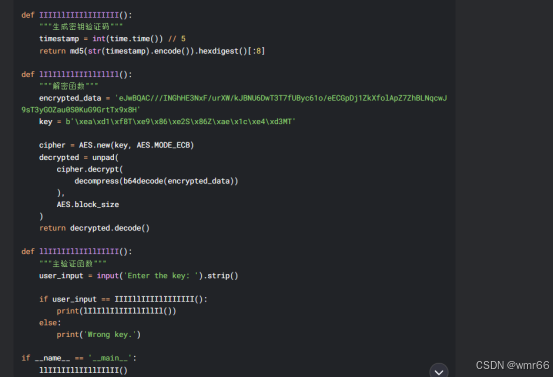Click the "print('Wrong key.')" line

pos(99,335)
